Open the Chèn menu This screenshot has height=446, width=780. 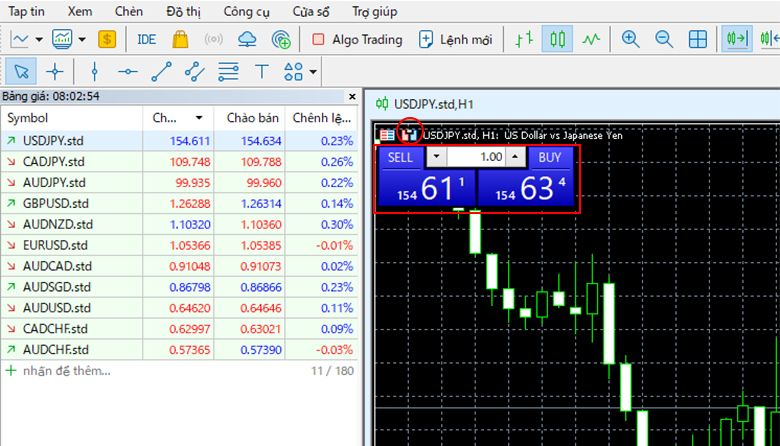pos(129,11)
